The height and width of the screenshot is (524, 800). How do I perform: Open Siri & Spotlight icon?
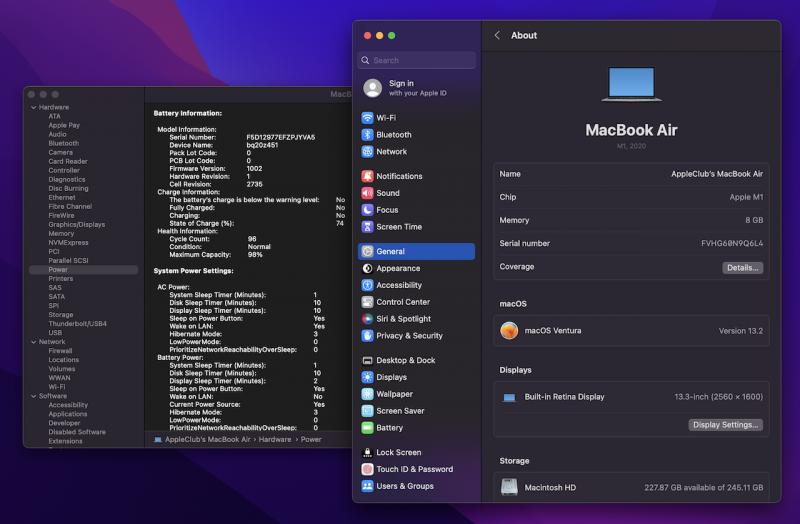click(x=367, y=318)
